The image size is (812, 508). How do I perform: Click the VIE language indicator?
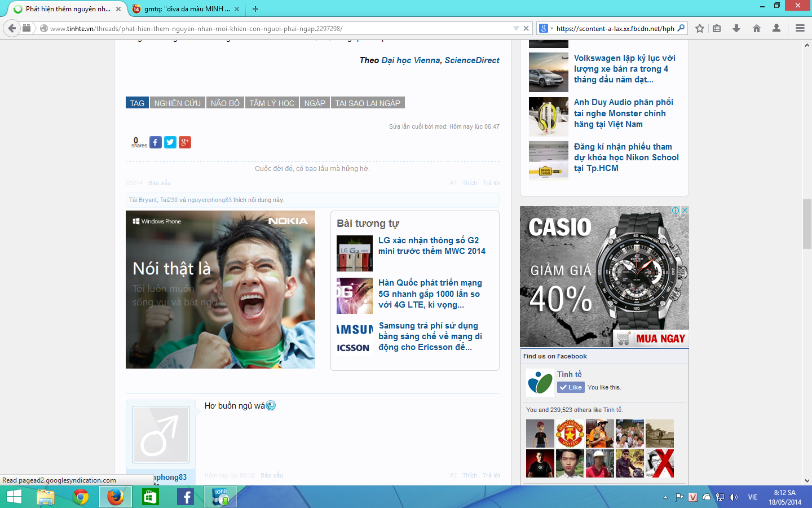point(753,497)
